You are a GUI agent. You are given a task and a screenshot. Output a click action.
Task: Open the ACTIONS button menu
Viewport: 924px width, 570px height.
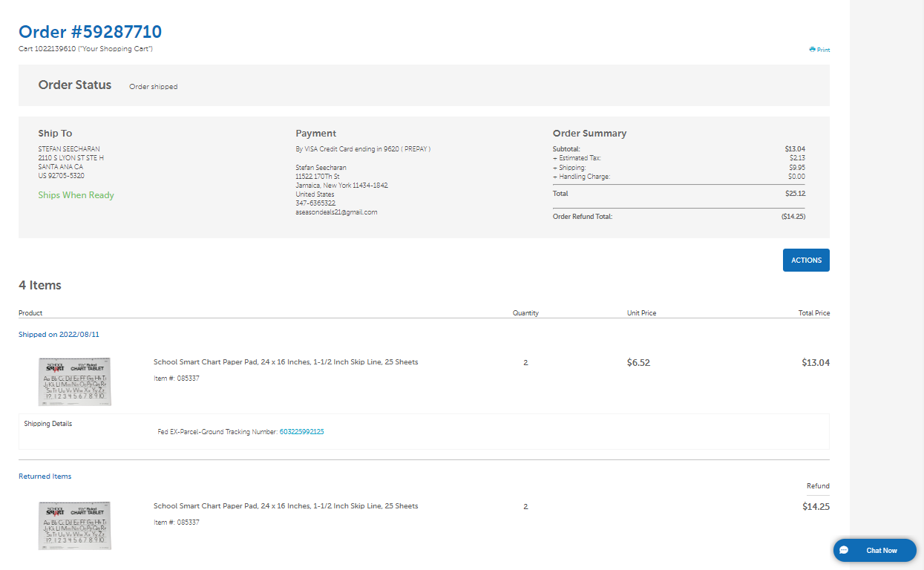click(806, 260)
